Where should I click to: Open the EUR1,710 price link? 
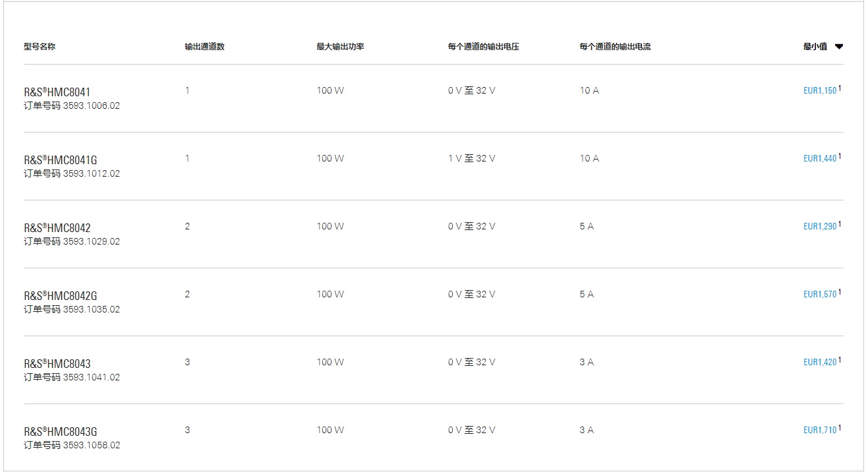[819, 431]
